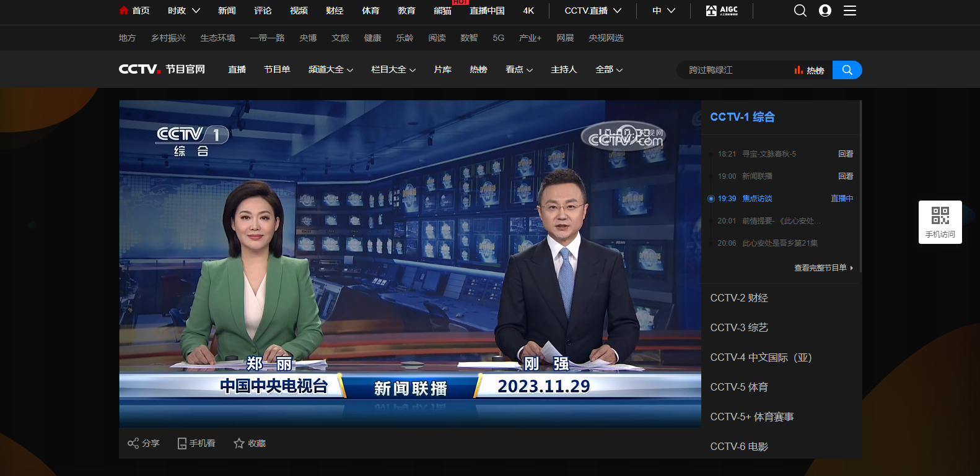Viewport: 980px width, 476px height.
Task: Click the CCTV-1 综合 channel heading
Action: [742, 117]
